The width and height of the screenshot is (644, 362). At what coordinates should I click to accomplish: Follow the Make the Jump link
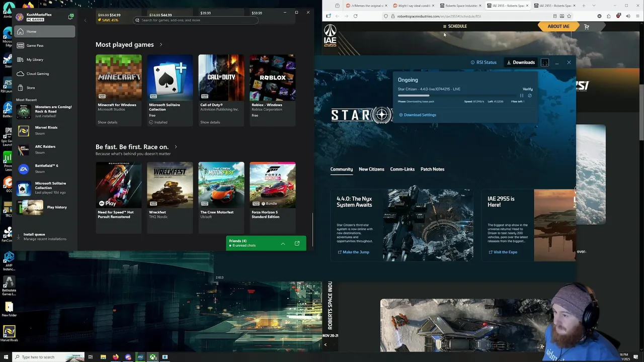point(354,252)
